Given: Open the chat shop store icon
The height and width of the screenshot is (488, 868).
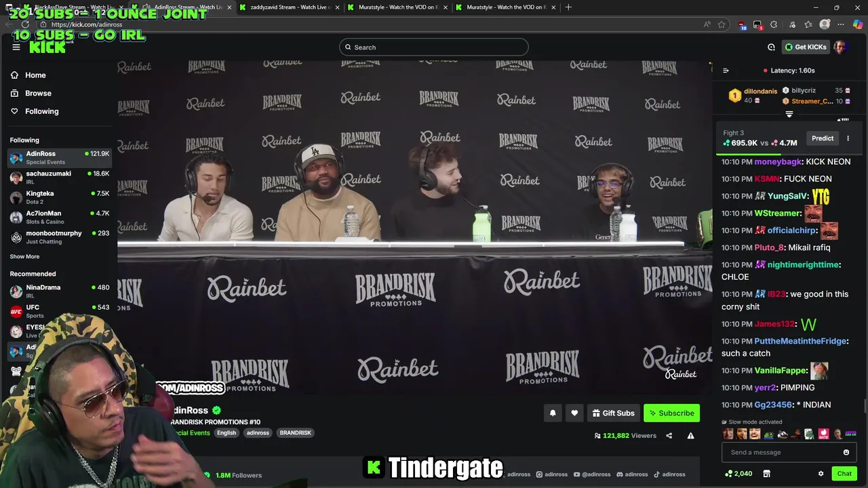Looking at the screenshot, I should point(766,474).
